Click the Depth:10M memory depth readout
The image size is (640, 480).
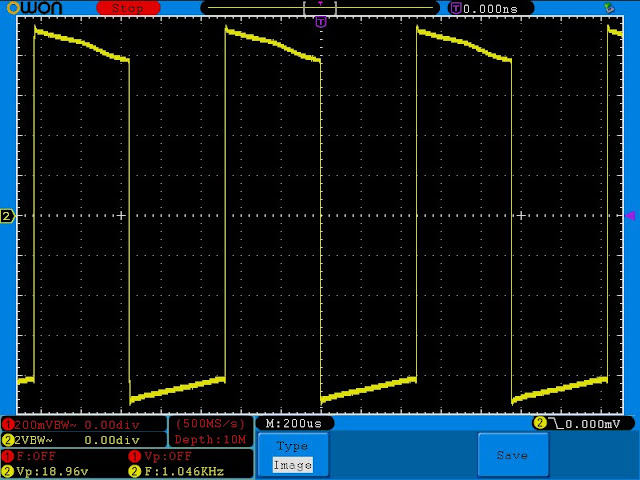pyautogui.click(x=211, y=440)
